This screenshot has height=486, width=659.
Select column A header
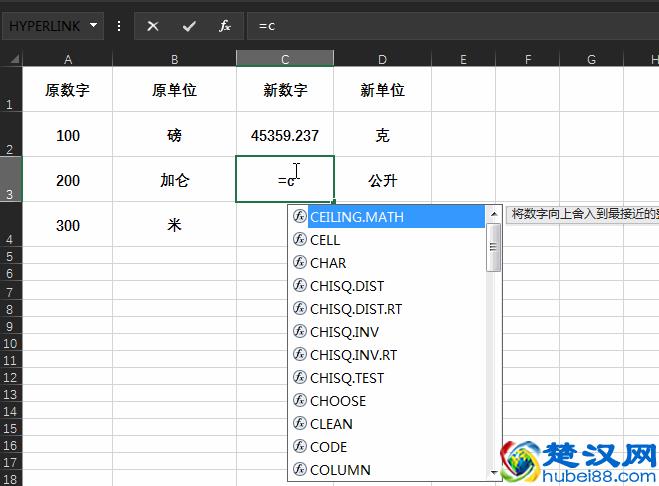tap(68, 59)
